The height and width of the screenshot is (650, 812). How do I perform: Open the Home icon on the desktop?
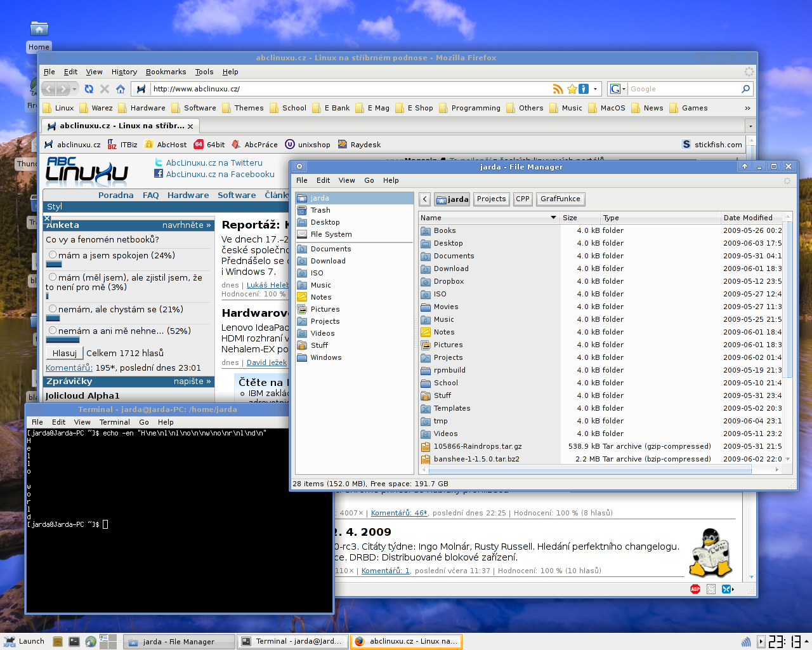[x=39, y=36]
